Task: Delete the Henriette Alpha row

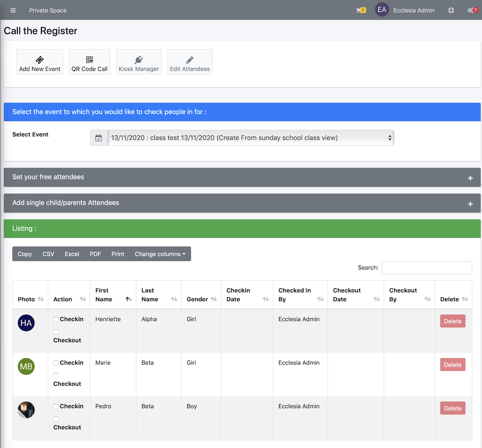Action: [452, 321]
